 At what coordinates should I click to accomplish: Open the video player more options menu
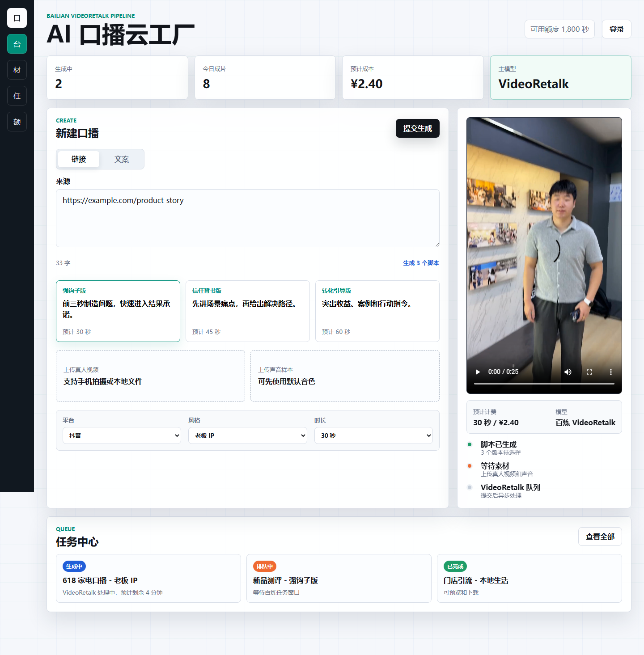pyautogui.click(x=611, y=372)
